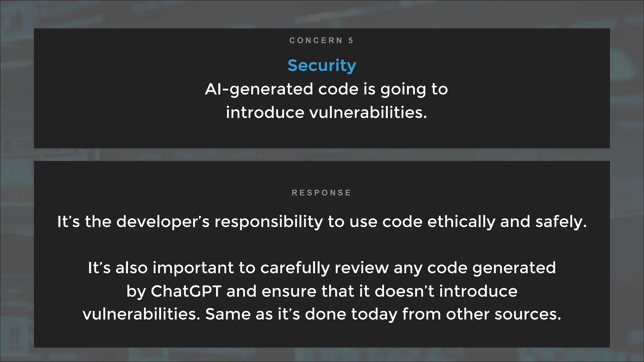
Task: Click the word 'AI-generated' in the concern
Action: 259,89
